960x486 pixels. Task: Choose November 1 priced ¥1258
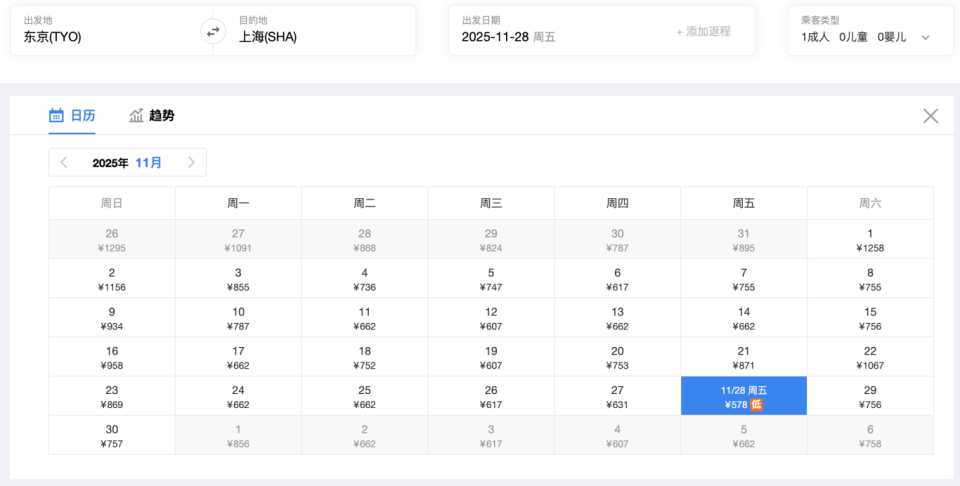coord(870,240)
